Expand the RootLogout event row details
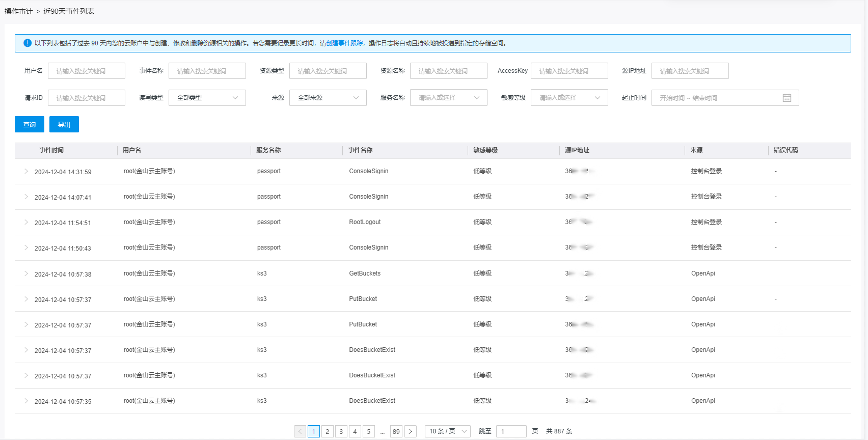This screenshot has width=868, height=440. 26,223
